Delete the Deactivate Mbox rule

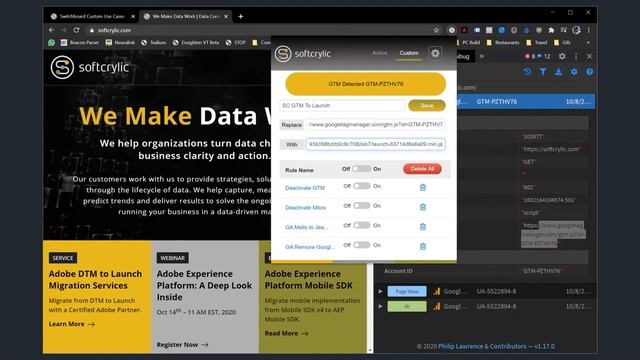pyautogui.click(x=423, y=207)
